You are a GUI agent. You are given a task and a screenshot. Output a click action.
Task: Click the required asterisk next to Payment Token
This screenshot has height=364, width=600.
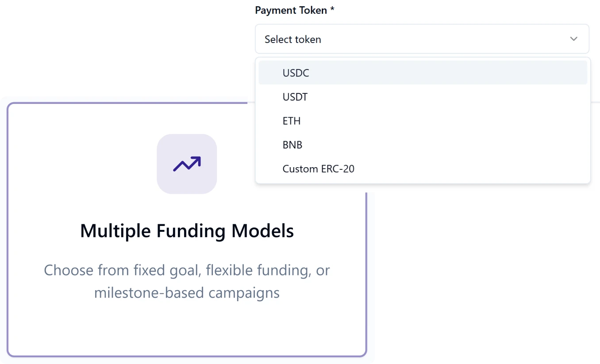332,10
